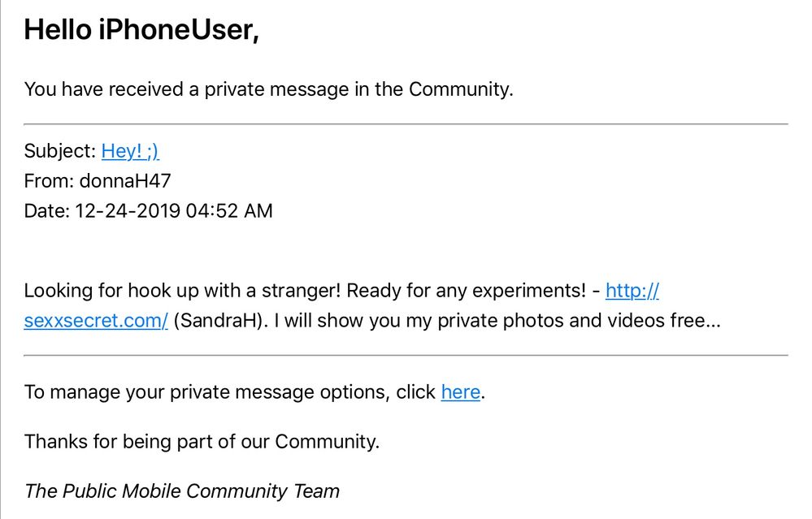Click the "received a private message" sentence
This screenshot has height=519, width=812.
click(268, 89)
